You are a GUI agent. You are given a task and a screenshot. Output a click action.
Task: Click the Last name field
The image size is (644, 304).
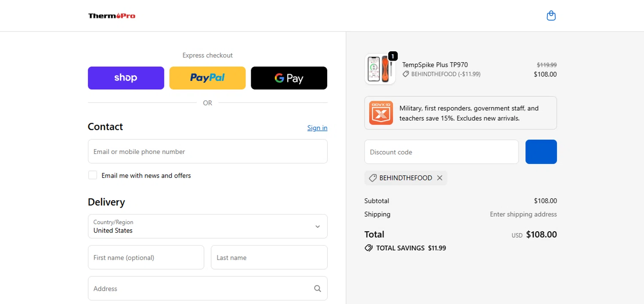tap(269, 258)
